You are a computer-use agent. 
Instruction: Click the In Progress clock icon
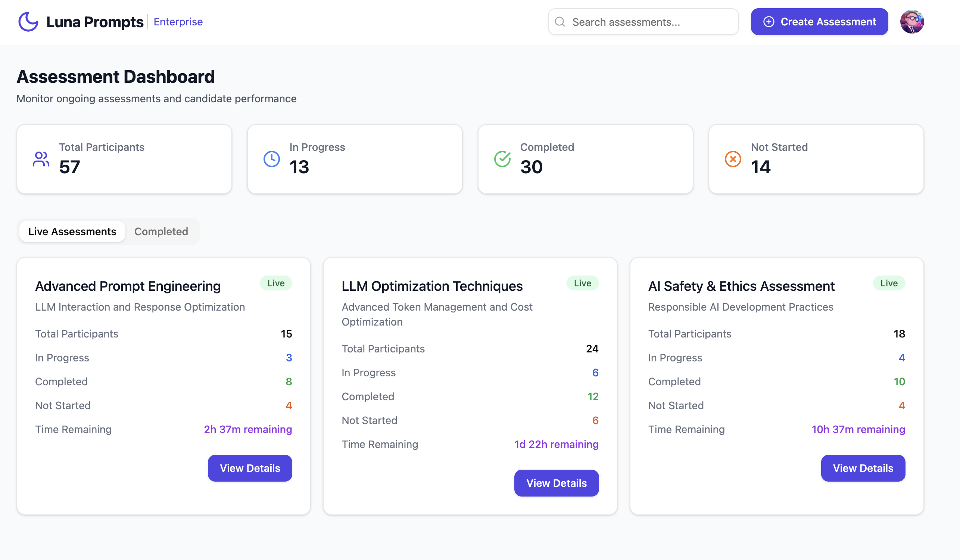(272, 159)
